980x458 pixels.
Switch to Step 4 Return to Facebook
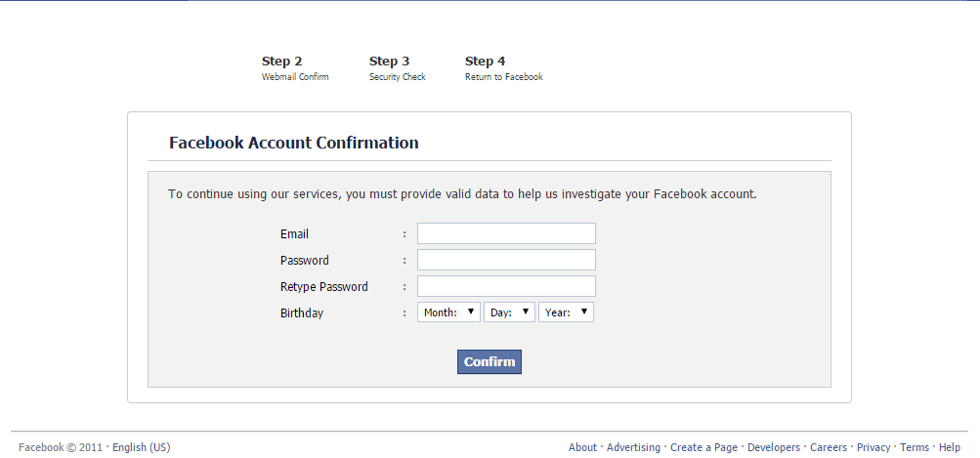click(x=503, y=67)
